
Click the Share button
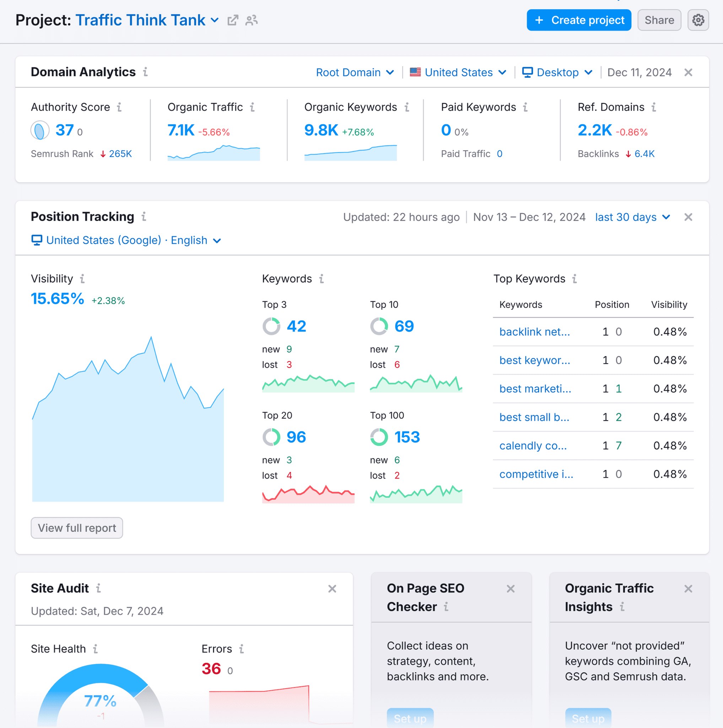[659, 20]
